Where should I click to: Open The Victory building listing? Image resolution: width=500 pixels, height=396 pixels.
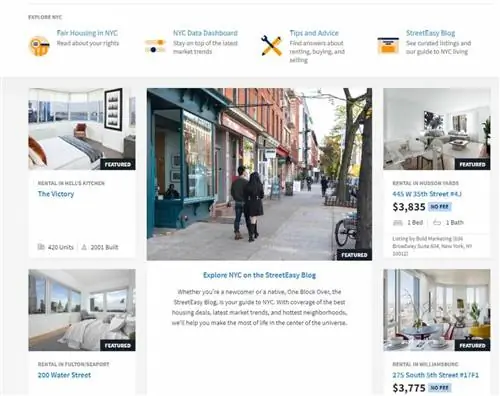click(x=56, y=194)
